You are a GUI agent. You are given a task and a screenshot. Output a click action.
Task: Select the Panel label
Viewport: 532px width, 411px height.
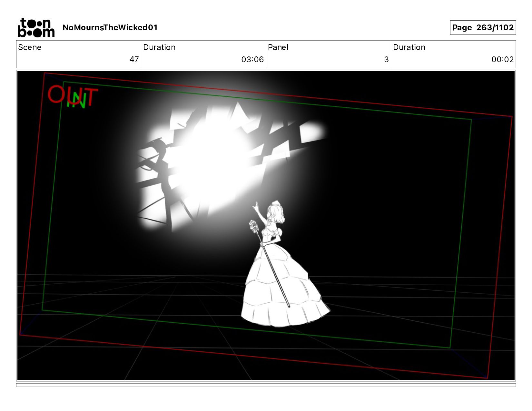pyautogui.click(x=278, y=47)
